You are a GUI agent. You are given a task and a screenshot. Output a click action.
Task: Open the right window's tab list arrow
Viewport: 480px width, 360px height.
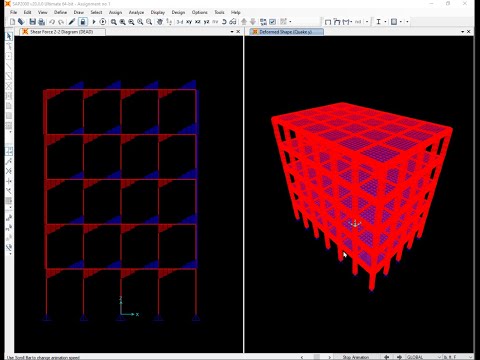[x=462, y=32]
